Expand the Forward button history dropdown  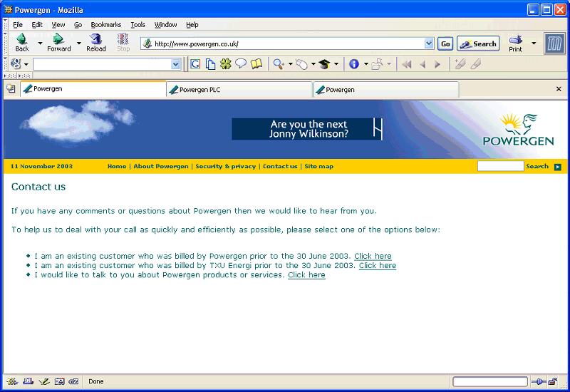(79, 43)
